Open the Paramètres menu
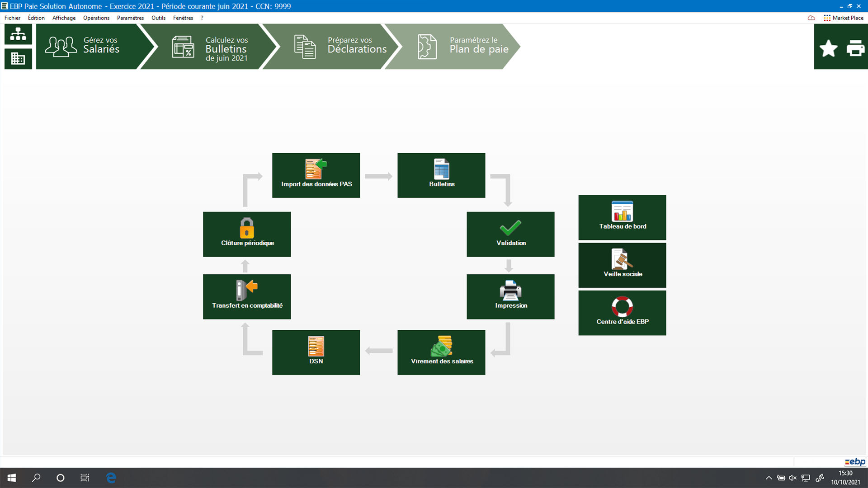 click(130, 18)
